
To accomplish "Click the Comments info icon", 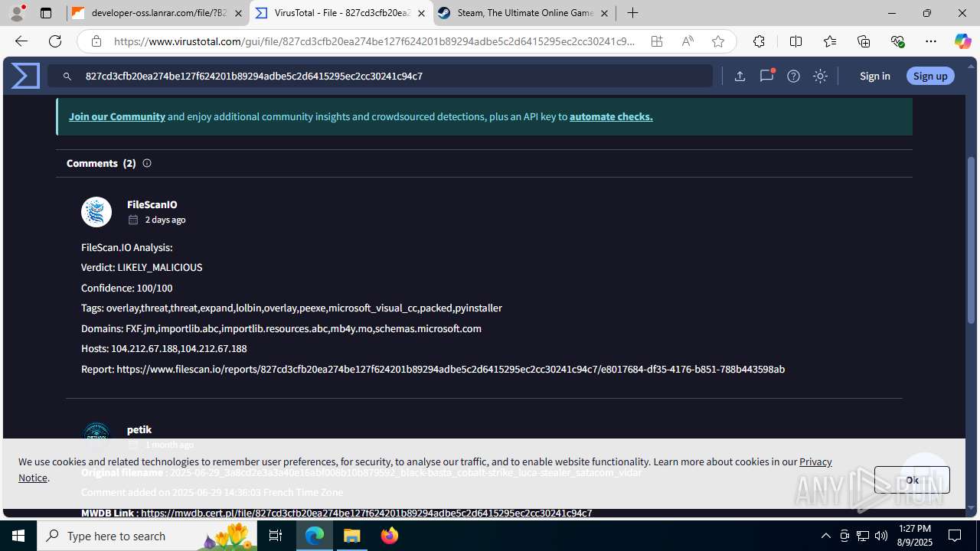I will click(147, 163).
